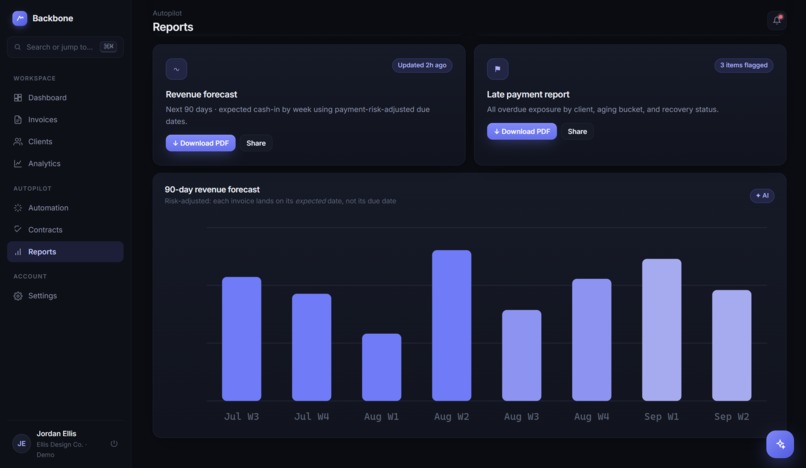Screen dimensions: 806x468
Task: Focus the Search or jump to field
Action: click(65, 47)
